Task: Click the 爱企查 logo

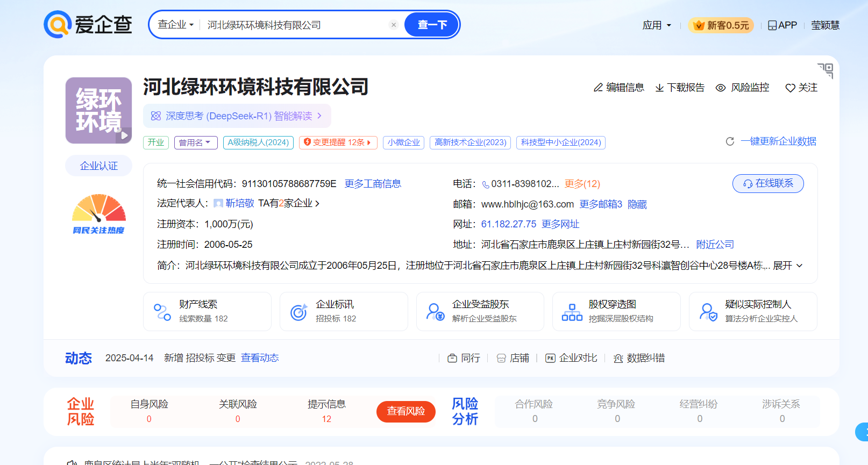Action: point(88,25)
